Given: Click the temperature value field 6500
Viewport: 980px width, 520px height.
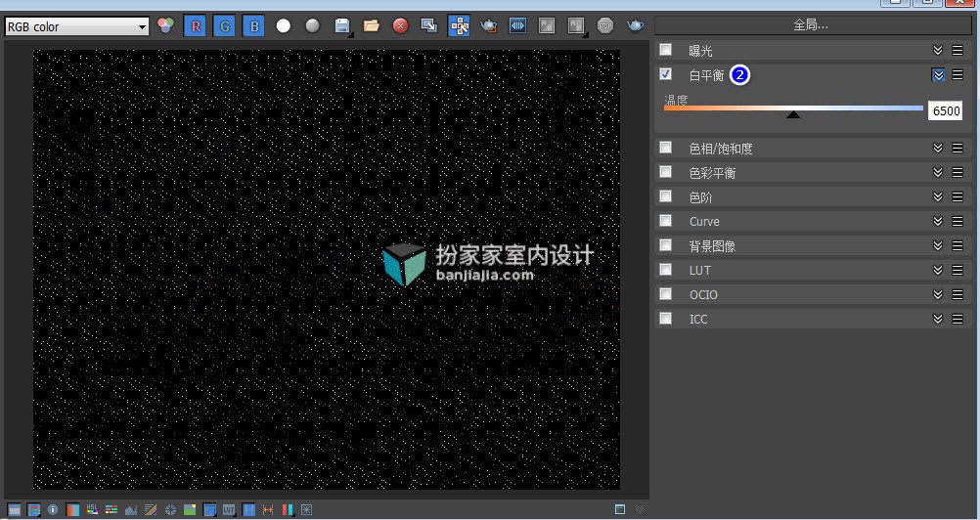Looking at the screenshot, I should tap(945, 111).
